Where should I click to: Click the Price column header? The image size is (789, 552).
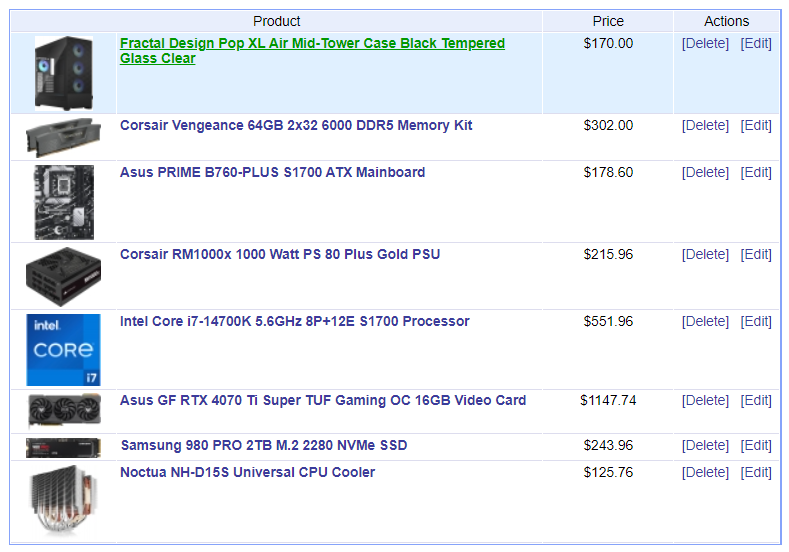608,21
